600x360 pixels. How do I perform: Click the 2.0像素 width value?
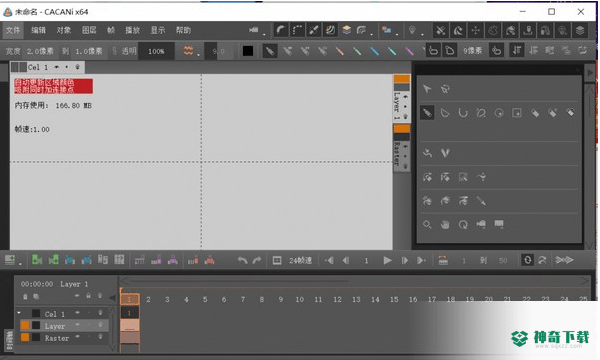coord(40,51)
